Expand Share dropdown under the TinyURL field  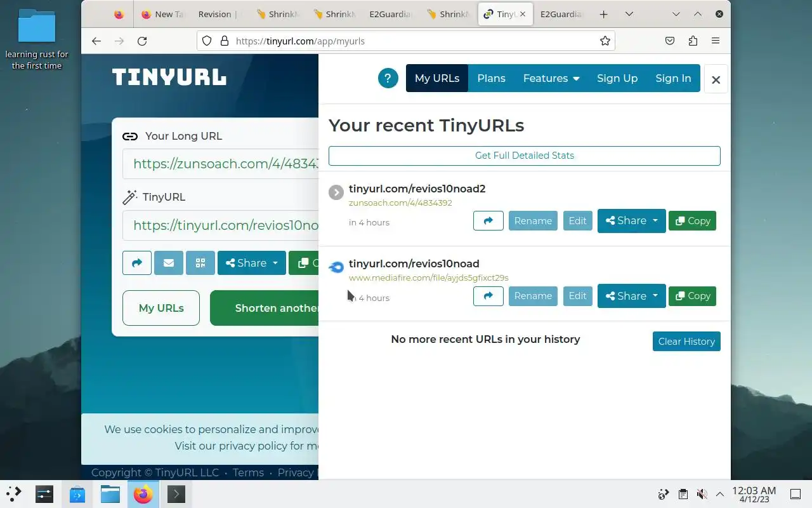[252, 263]
